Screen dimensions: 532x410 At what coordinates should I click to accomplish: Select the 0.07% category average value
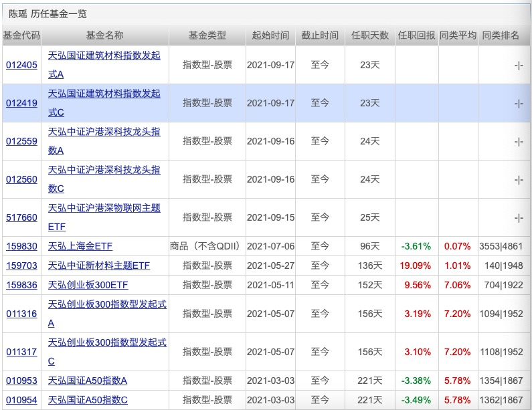457,246
